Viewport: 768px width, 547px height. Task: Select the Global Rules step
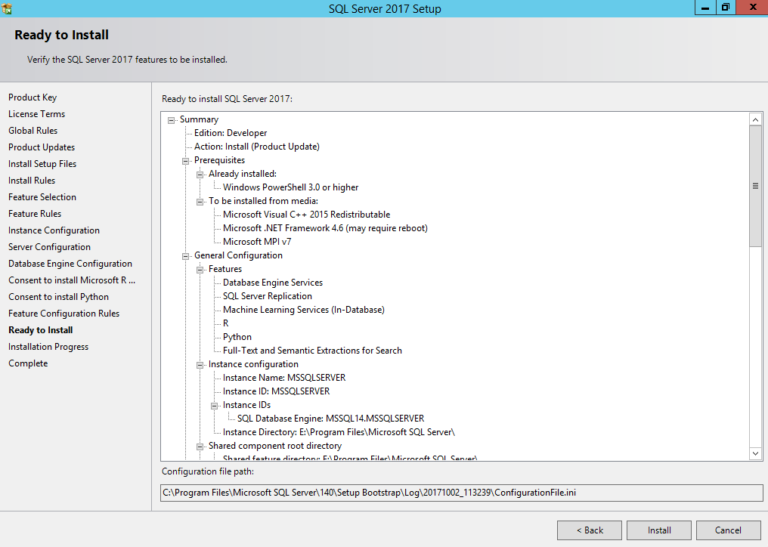pos(33,130)
